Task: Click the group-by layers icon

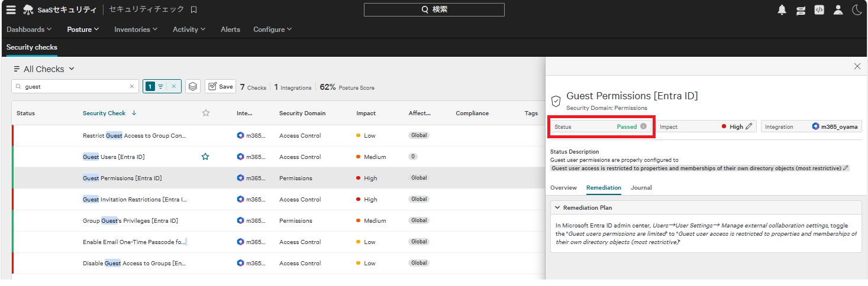Action: pos(192,86)
